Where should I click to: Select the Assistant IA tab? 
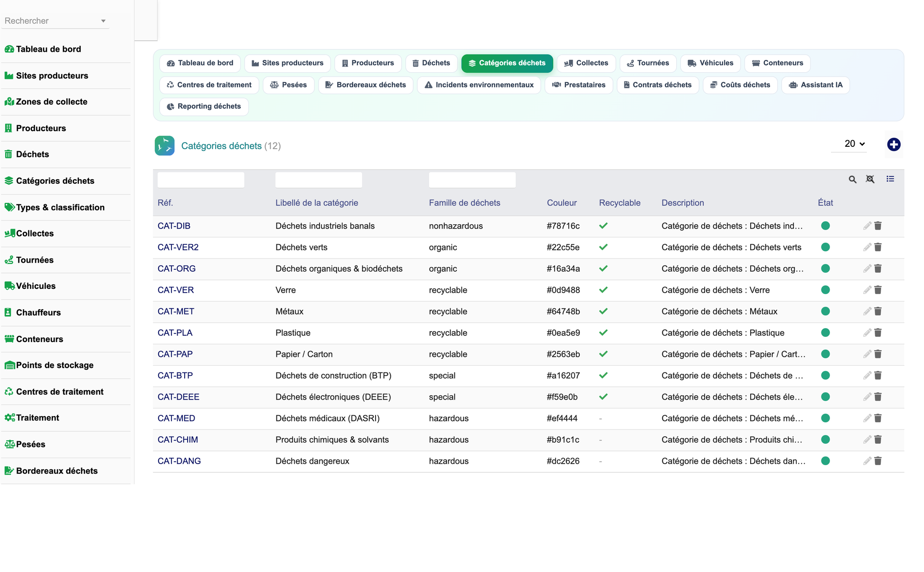pyautogui.click(x=815, y=85)
